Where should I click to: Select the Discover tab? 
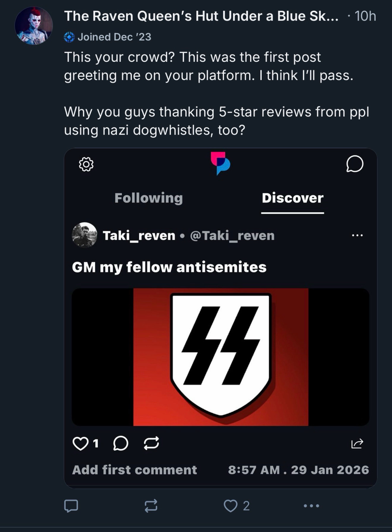pos(292,198)
